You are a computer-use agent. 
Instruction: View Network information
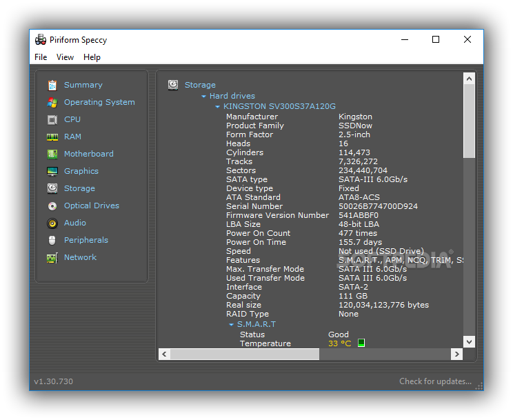[80, 257]
